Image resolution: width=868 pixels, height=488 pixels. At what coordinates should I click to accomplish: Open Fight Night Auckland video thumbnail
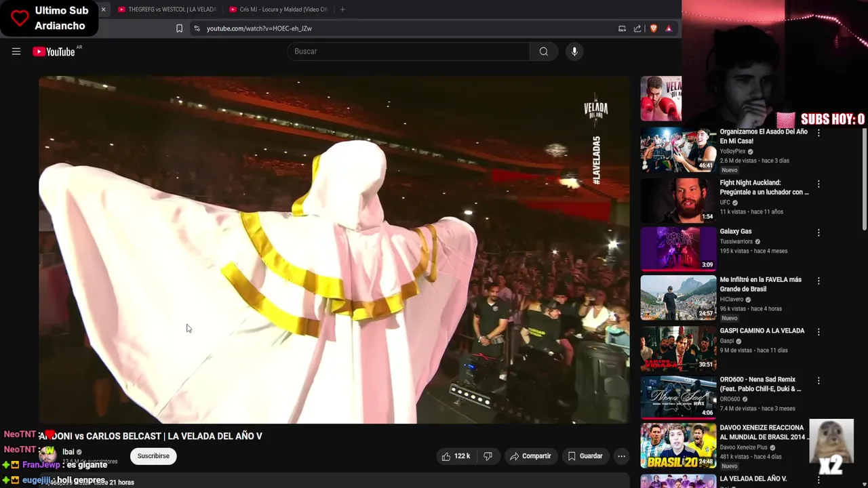[x=678, y=200]
